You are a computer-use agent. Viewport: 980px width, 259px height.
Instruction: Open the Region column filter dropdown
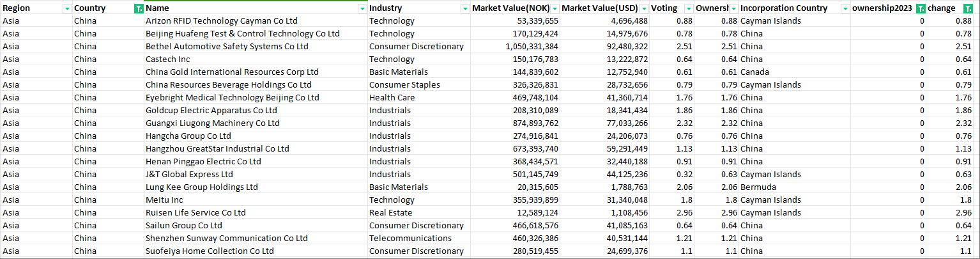point(67,8)
